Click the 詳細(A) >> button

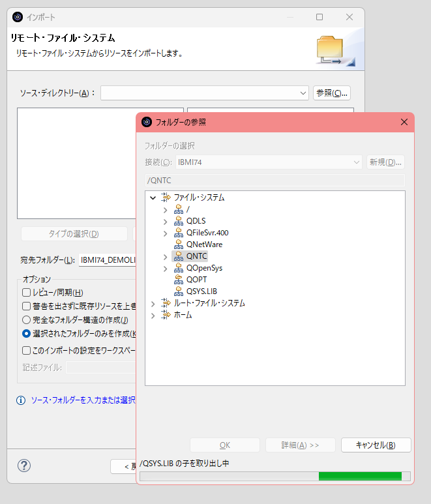[x=300, y=445]
